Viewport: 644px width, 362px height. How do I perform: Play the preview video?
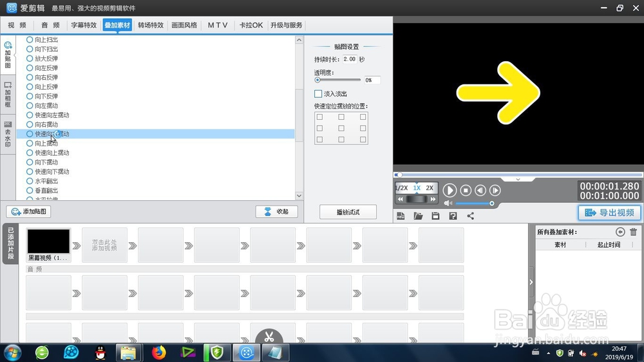(x=450, y=190)
